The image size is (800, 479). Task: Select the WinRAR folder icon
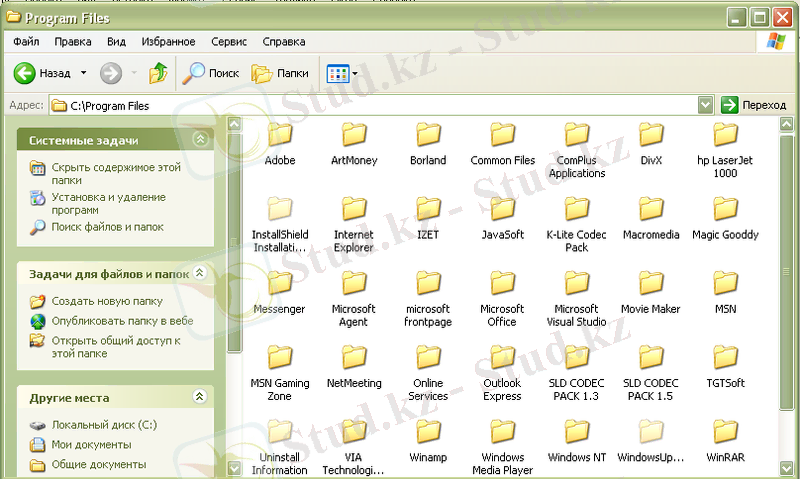[725, 433]
